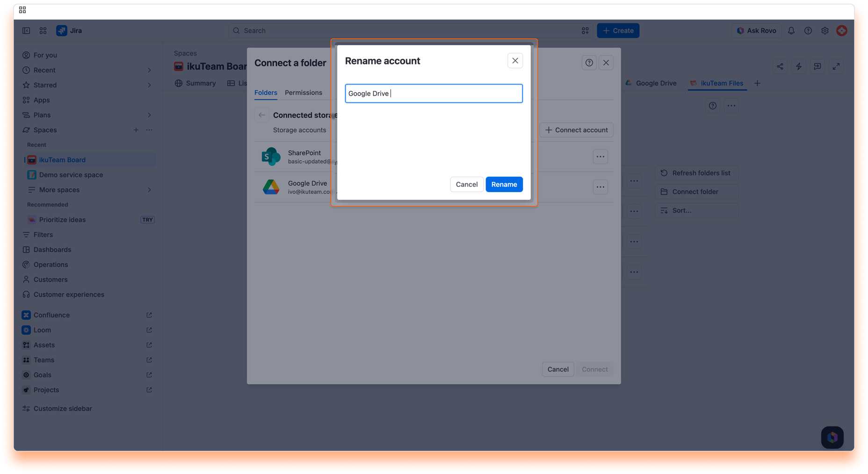This screenshot has height=474, width=868.
Task: Click Refresh folders list
Action: tap(696, 173)
